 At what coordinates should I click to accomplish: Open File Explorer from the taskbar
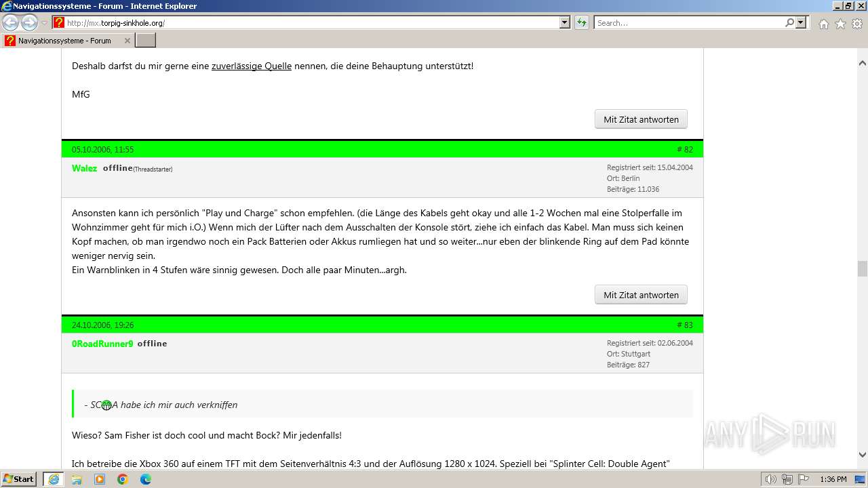point(77,479)
